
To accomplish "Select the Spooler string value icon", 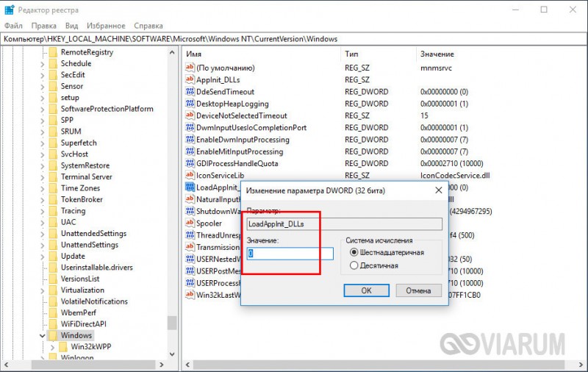I will [190, 223].
